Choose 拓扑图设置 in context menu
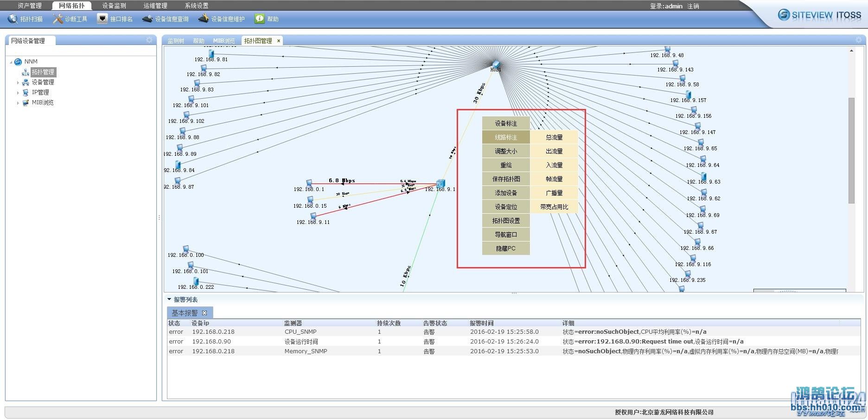 pos(506,221)
